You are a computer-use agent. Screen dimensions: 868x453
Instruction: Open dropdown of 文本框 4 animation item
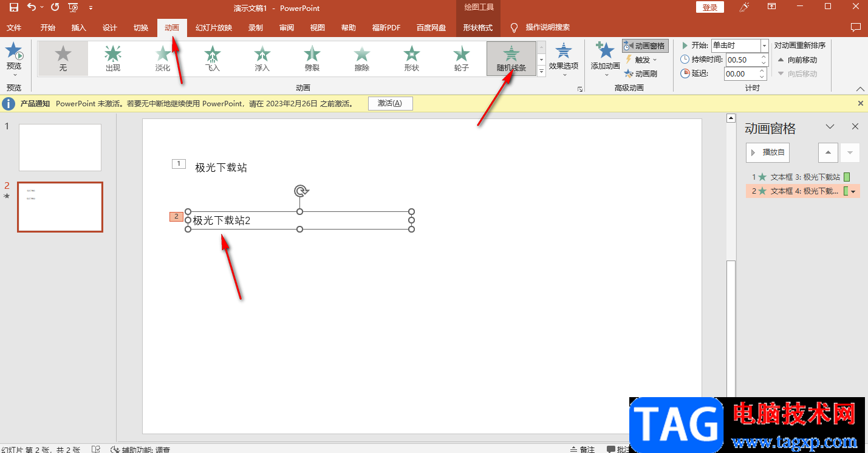click(853, 192)
